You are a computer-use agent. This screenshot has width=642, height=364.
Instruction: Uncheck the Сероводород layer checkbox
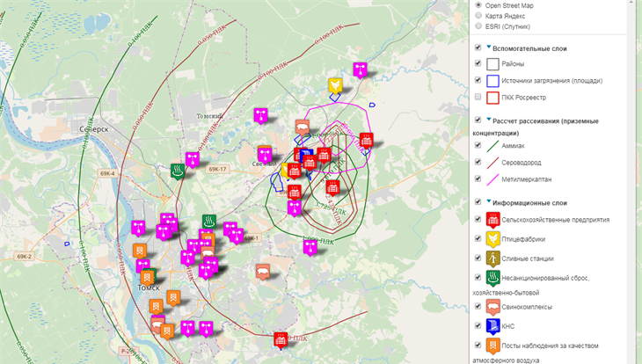478,162
